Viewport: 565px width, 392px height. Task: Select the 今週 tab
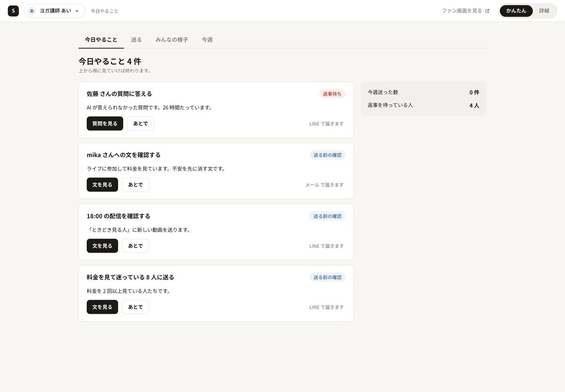click(207, 40)
